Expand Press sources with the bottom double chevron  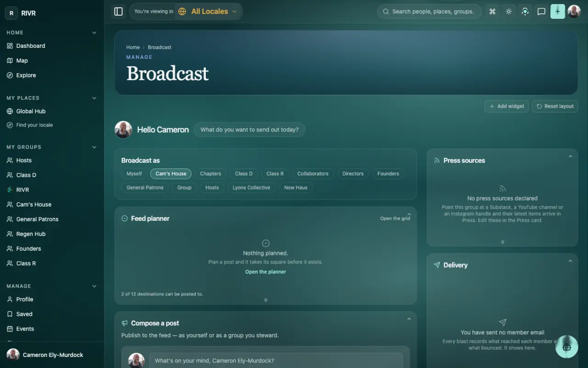point(503,242)
